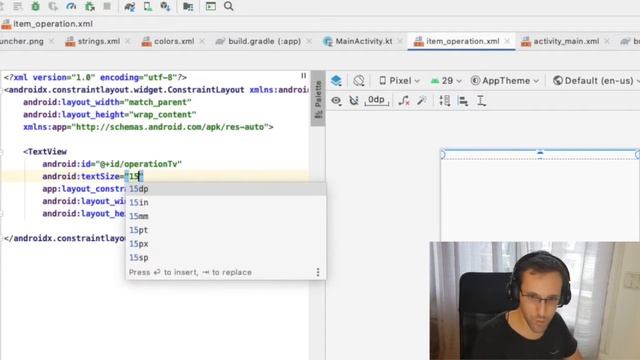Click the Search Everywhere magnifier icon
The image size is (640, 360).
[229, 6]
